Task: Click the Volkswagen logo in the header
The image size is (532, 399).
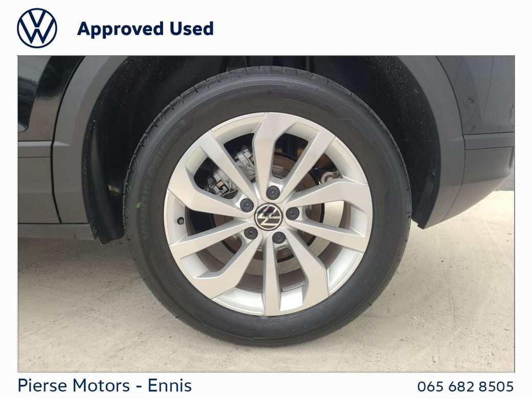Action: click(x=37, y=28)
